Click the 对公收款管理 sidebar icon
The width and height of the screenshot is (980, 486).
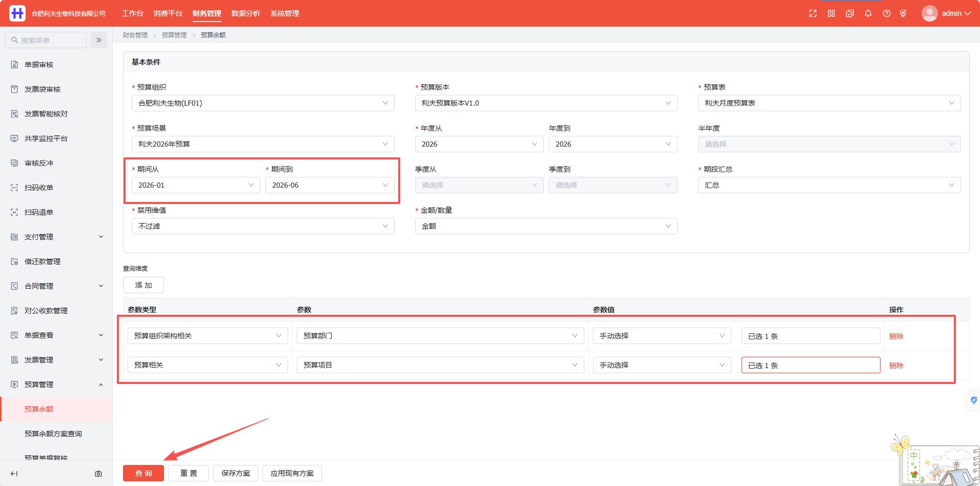pos(14,311)
